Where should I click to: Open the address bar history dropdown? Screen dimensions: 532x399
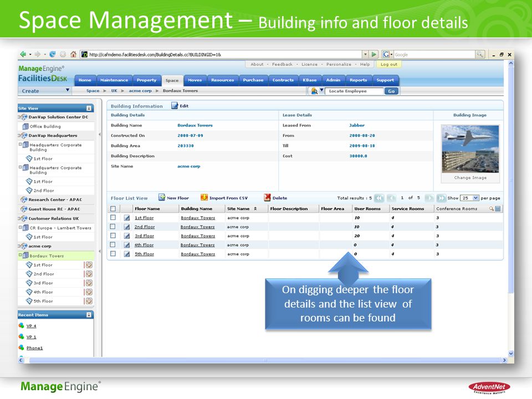coord(365,54)
